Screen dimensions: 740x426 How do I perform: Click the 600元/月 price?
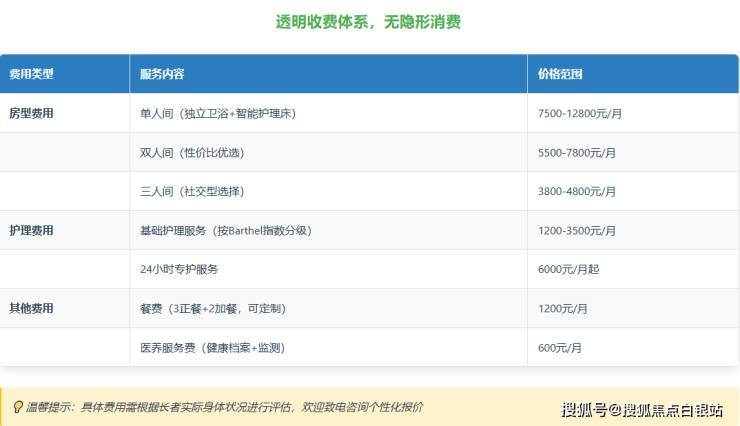[560, 347]
